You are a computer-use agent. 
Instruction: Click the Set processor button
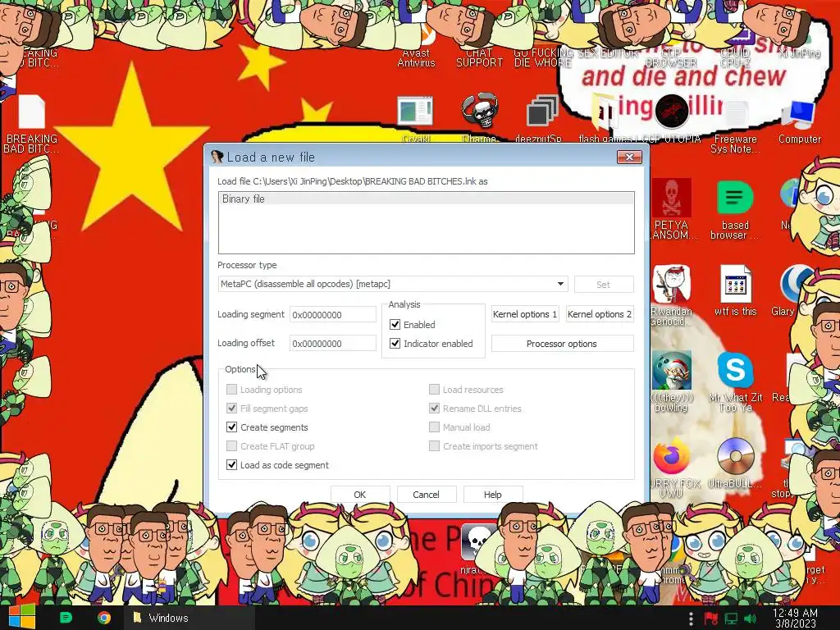pos(603,285)
